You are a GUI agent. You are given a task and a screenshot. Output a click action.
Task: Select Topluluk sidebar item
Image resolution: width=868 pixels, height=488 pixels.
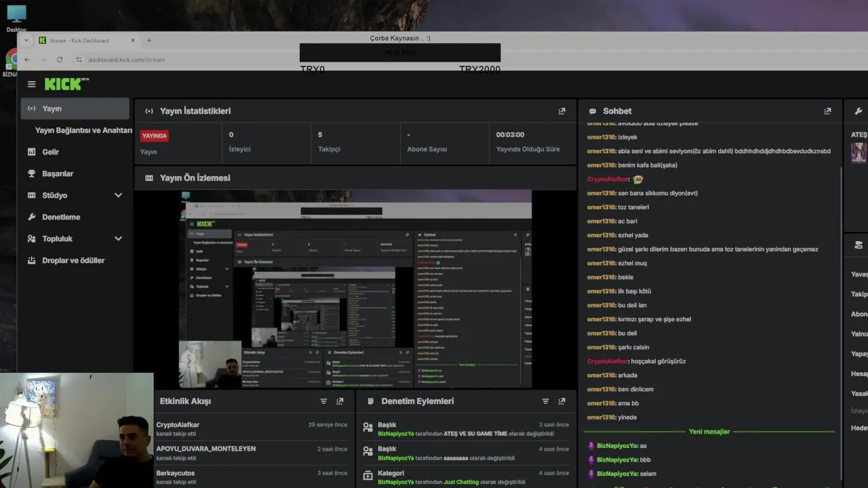click(75, 239)
